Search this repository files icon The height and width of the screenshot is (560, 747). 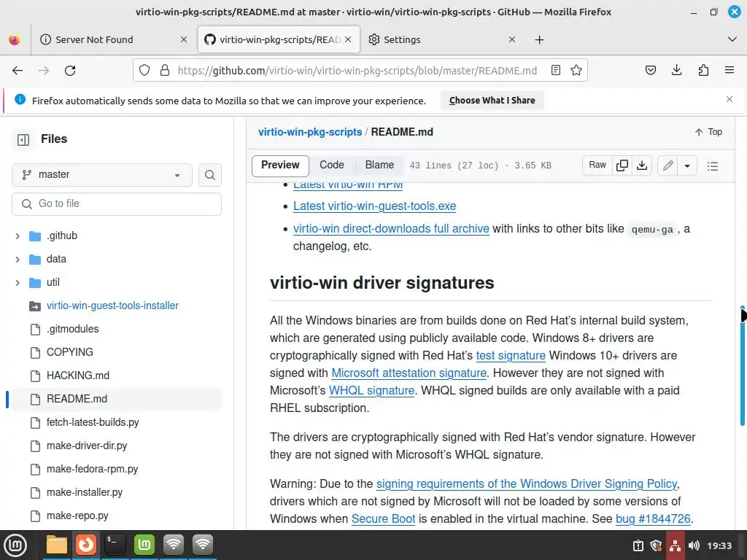pos(209,175)
